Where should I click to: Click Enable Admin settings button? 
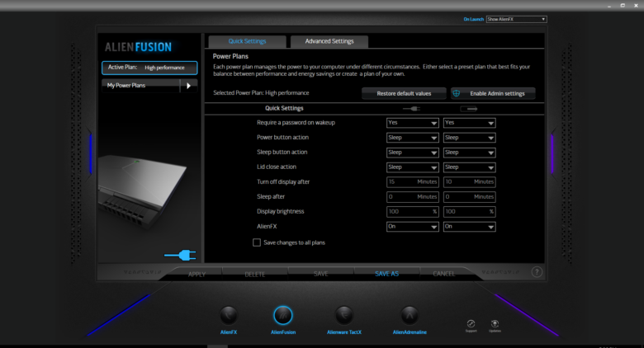pos(493,93)
